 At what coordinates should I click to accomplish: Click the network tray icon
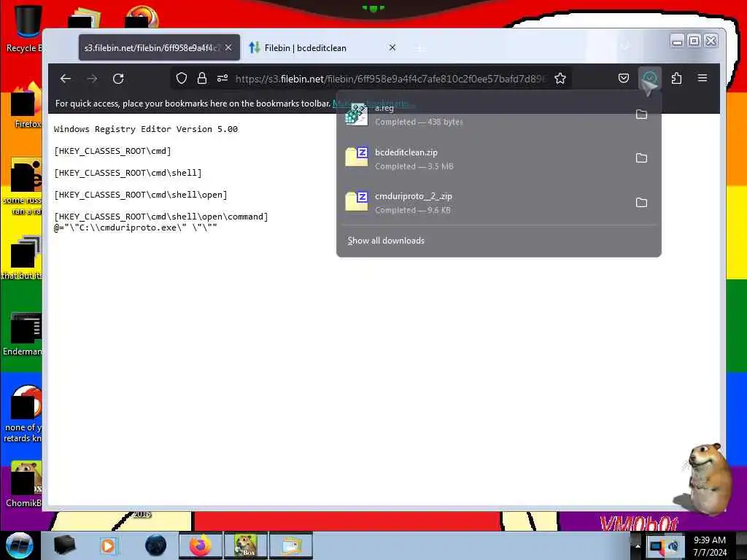coord(656,546)
